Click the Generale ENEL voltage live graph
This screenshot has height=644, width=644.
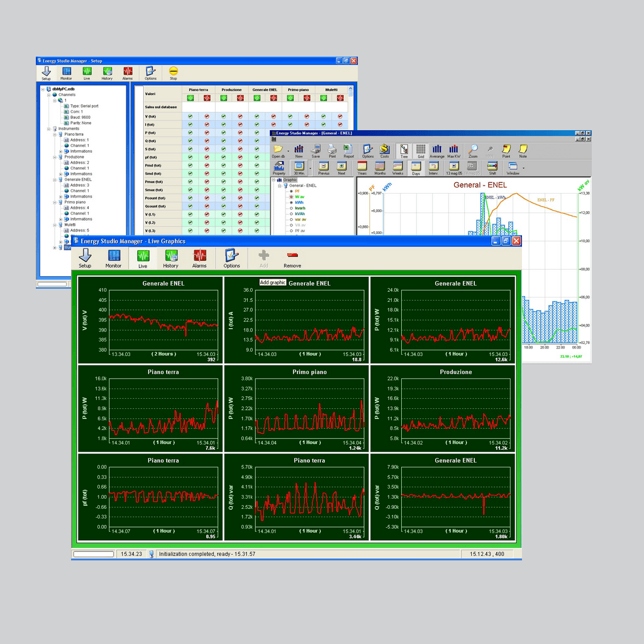coord(164,320)
